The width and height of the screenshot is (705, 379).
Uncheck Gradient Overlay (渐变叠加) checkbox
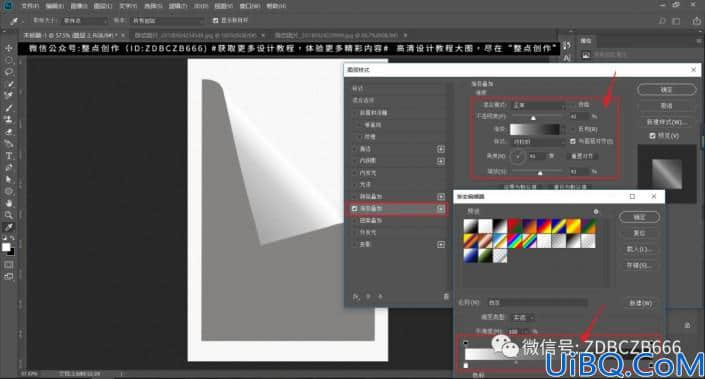click(355, 209)
